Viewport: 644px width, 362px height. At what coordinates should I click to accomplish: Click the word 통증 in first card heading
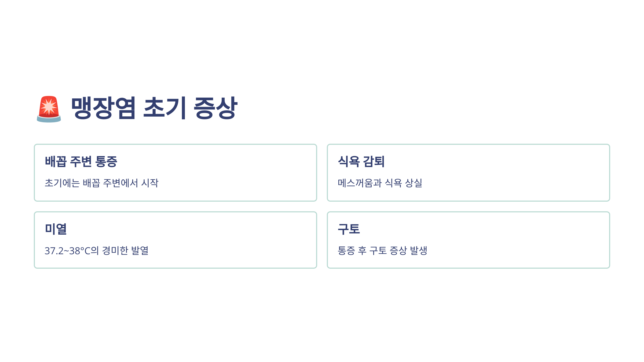(107, 161)
